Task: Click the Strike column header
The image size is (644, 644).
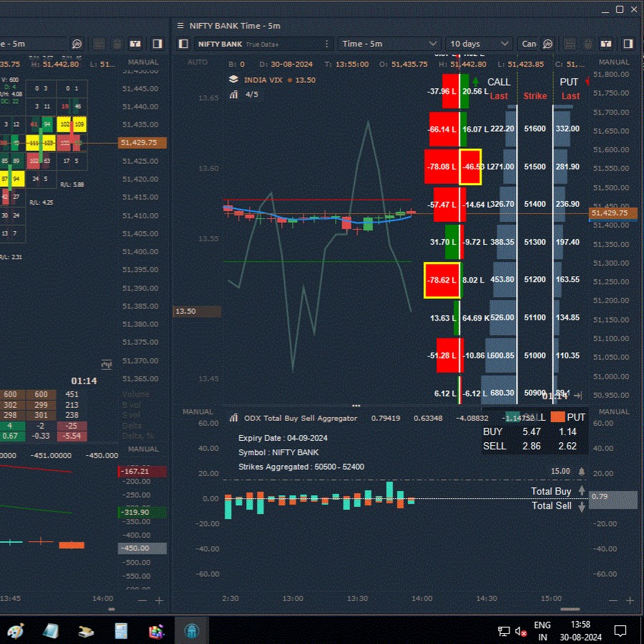Action: point(535,96)
